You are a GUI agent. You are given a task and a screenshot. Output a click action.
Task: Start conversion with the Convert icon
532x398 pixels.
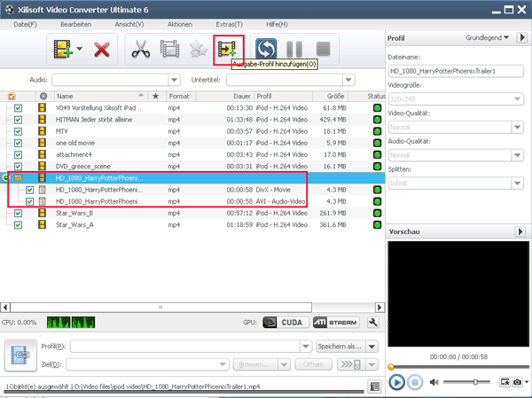[266, 50]
